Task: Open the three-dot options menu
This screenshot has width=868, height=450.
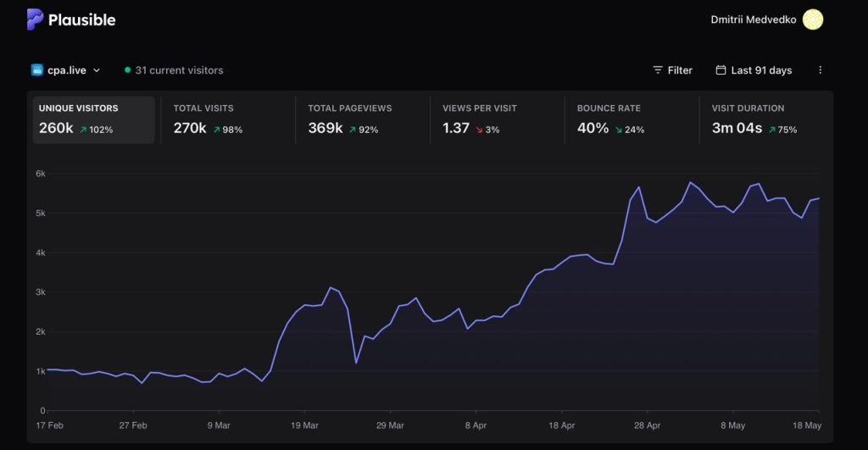Action: (821, 70)
